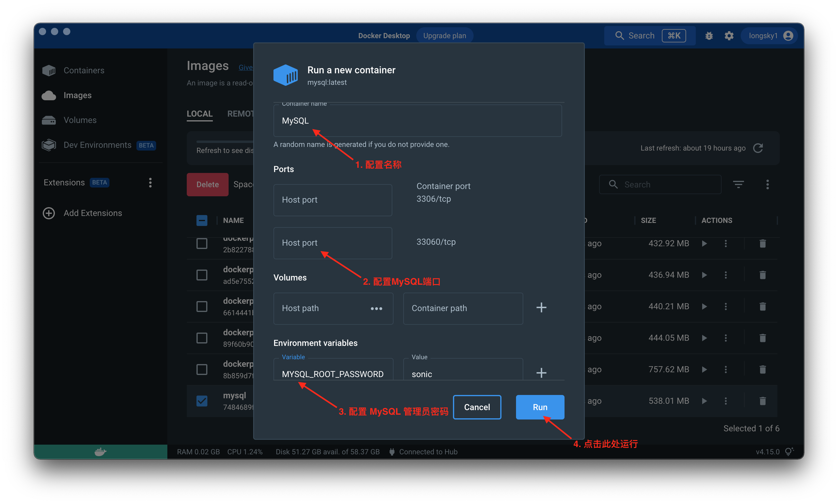The image size is (838, 504).
Task: Check the 436.94 MB image row checkbox
Action: coord(202,275)
